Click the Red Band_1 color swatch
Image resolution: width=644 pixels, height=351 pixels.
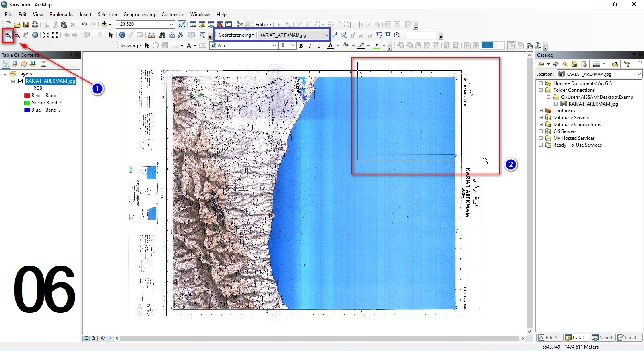point(27,96)
